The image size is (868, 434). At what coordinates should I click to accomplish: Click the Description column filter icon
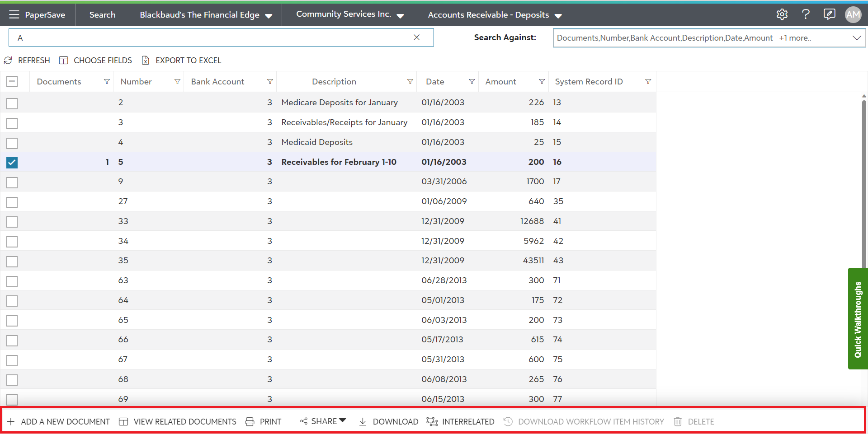pos(410,82)
